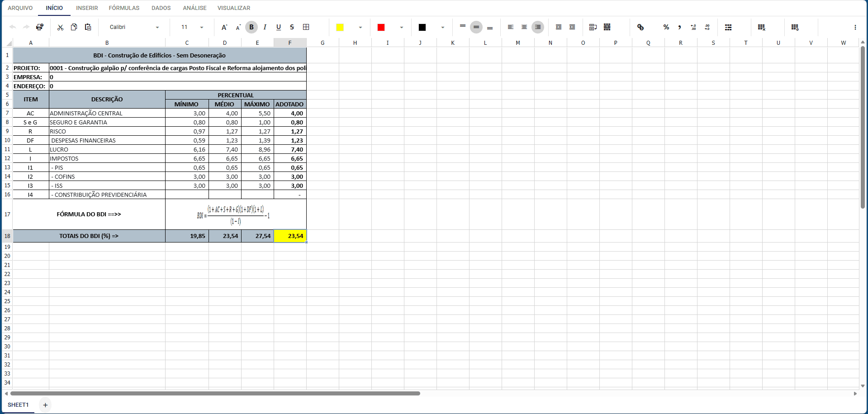Switch to the DADOS tab
Image resolution: width=868 pixels, height=414 pixels.
(x=161, y=8)
